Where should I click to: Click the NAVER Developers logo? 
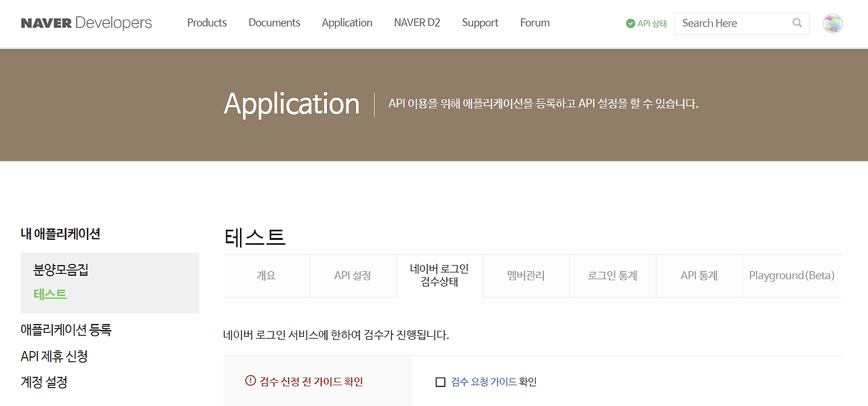(x=87, y=22)
